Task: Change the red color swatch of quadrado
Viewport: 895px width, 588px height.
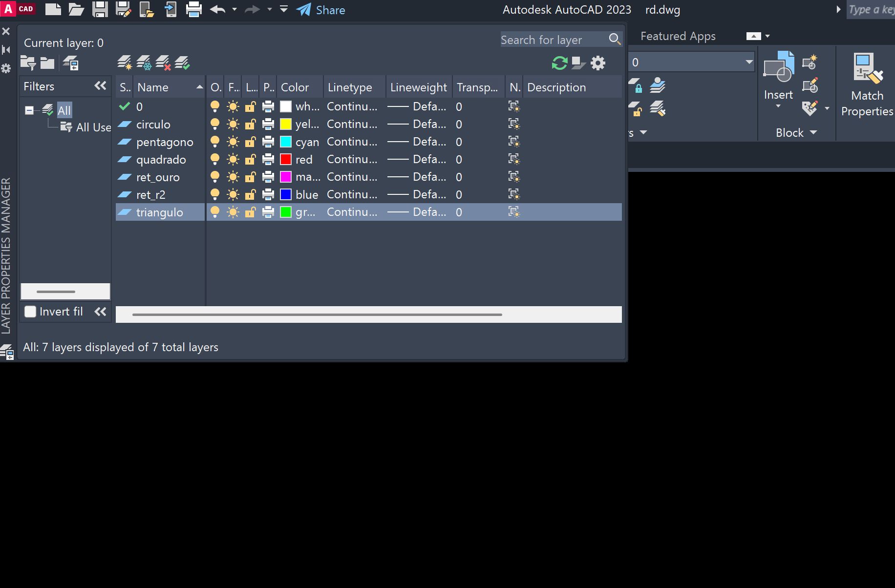Action: tap(286, 159)
